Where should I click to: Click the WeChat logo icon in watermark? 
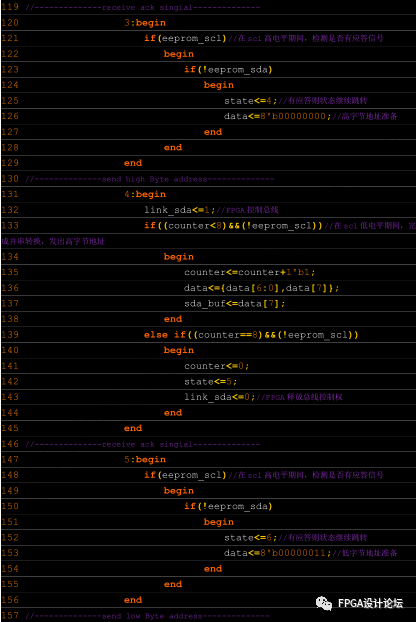pos(324,603)
